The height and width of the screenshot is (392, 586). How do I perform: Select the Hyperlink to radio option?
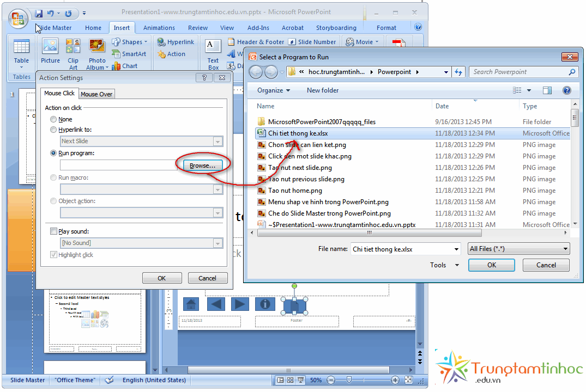[x=53, y=130]
